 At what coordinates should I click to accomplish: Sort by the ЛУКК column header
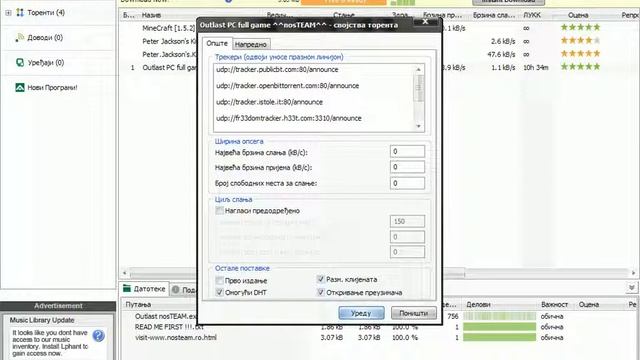click(532, 15)
